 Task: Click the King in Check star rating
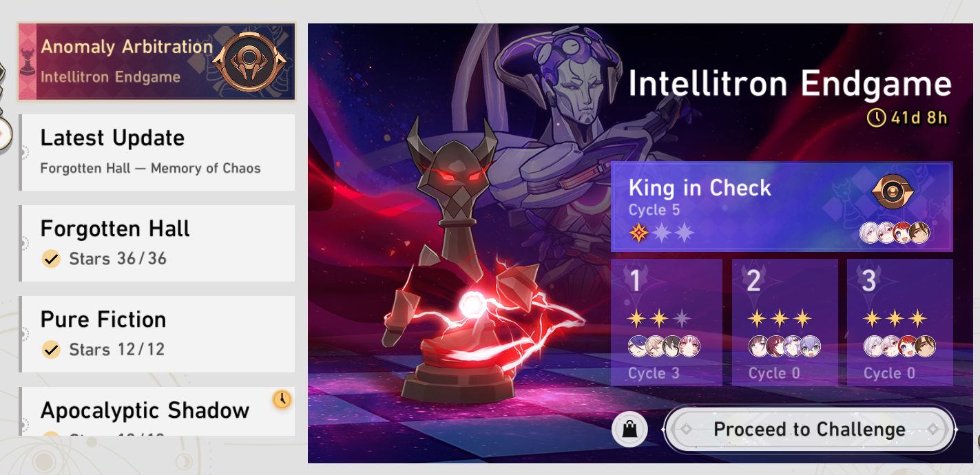[x=662, y=233]
